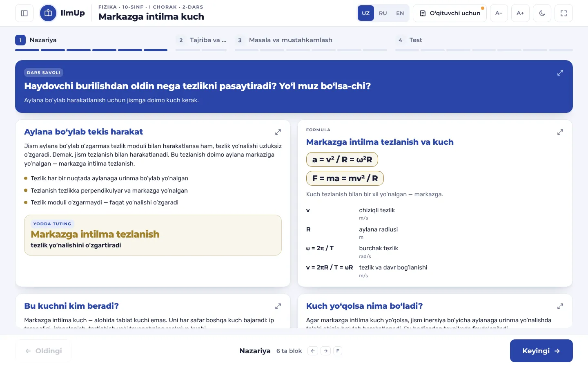Switch to dark mode moon icon

tap(542, 13)
